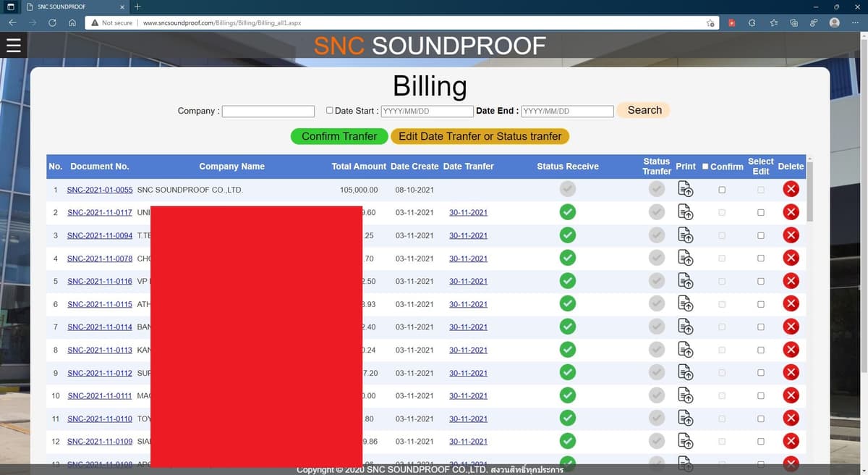Go to browser home page

(x=72, y=22)
